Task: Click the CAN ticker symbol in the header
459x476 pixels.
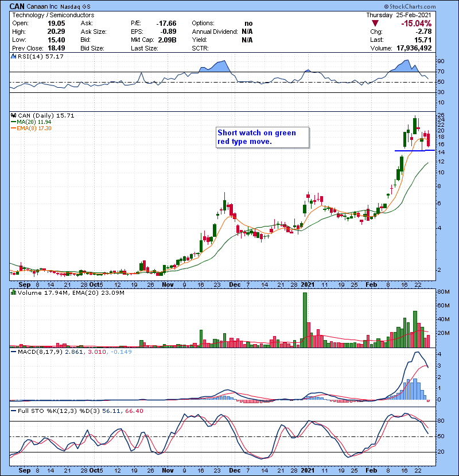Action: (17, 6)
